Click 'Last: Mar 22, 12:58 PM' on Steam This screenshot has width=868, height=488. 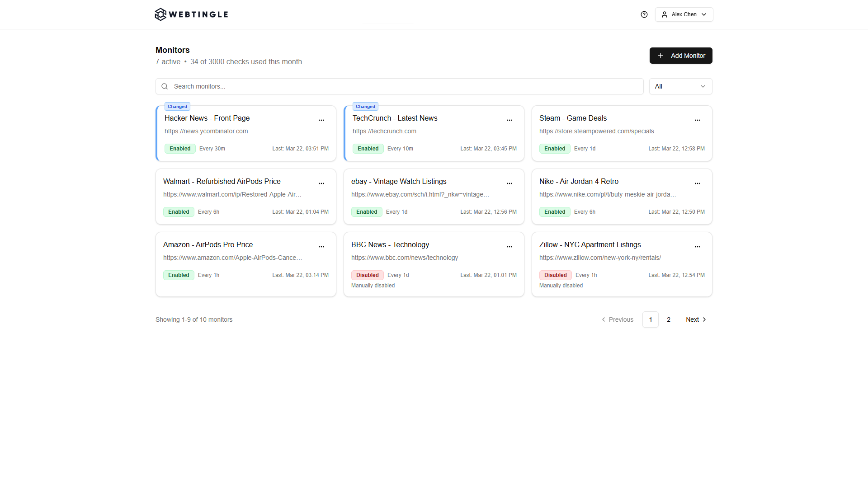click(676, 149)
